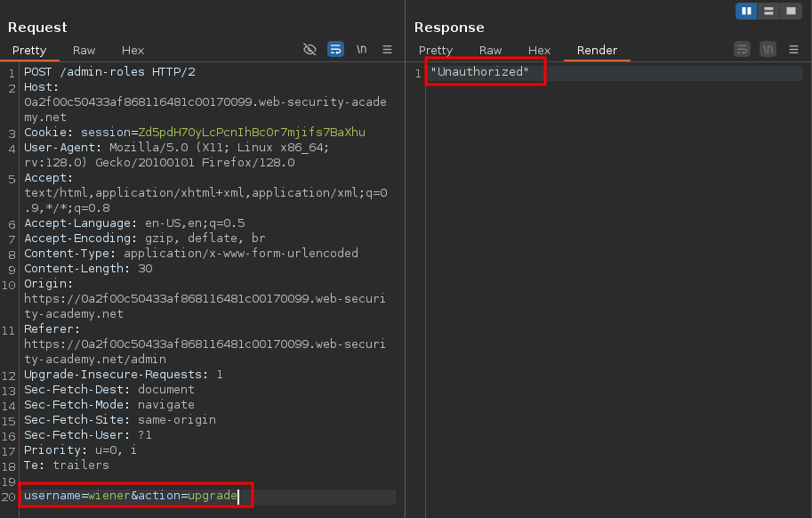Click the \n newline icon in Response panel
Viewport: 812px width, 518px height.
click(768, 50)
